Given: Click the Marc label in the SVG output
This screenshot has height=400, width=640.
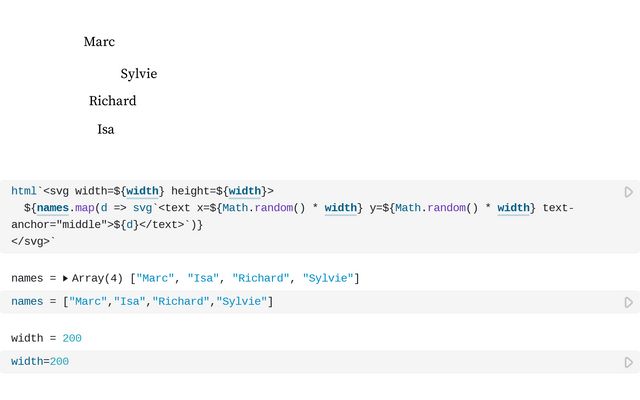Looking at the screenshot, I should [x=99, y=42].
